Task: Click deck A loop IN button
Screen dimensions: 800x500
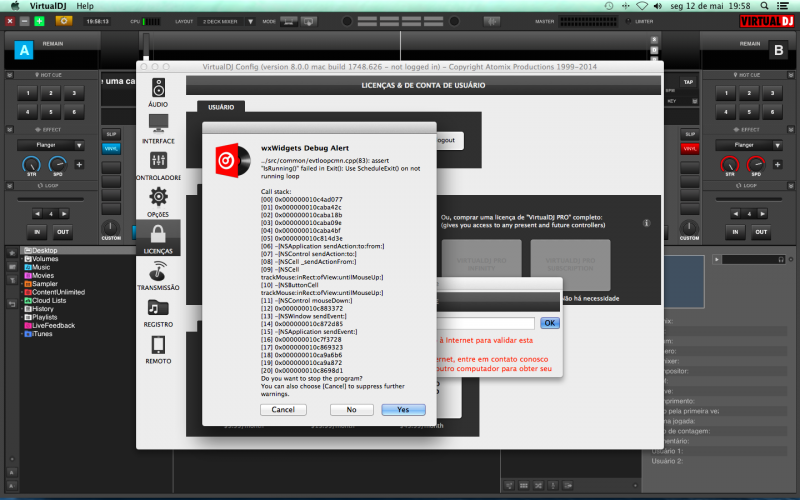Action: pyautogui.click(x=37, y=232)
